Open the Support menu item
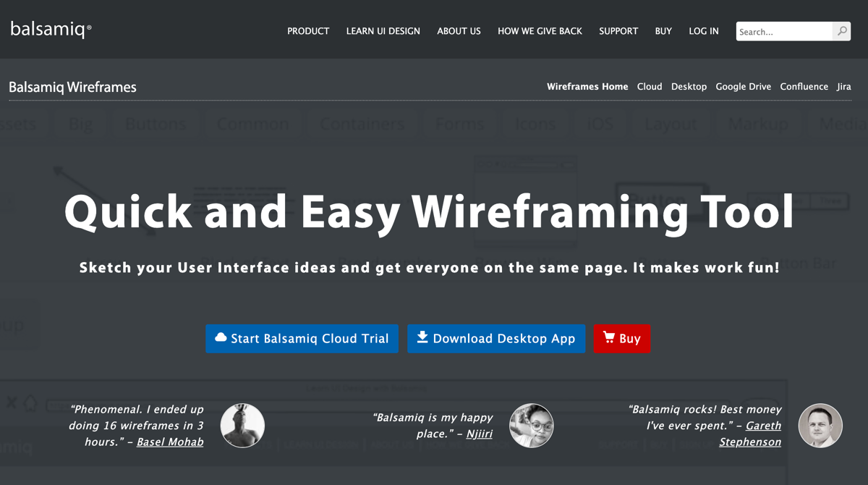Viewport: 868px width, 485px height. (618, 31)
